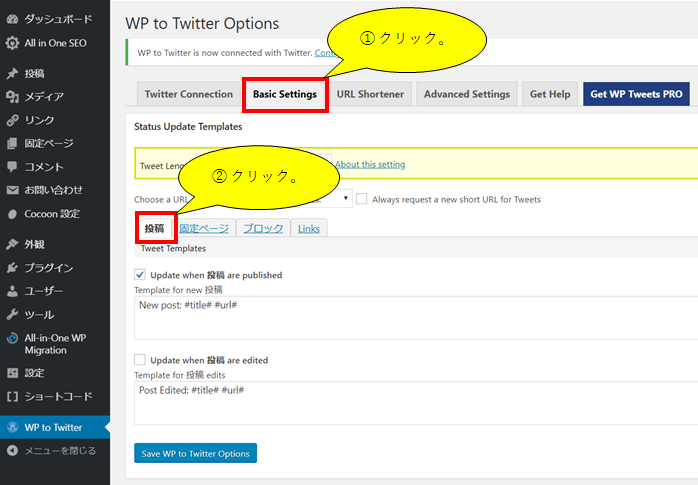Screen dimensions: 698x485
Task: Click the Dashboard gauge icon
Action: 12,19
